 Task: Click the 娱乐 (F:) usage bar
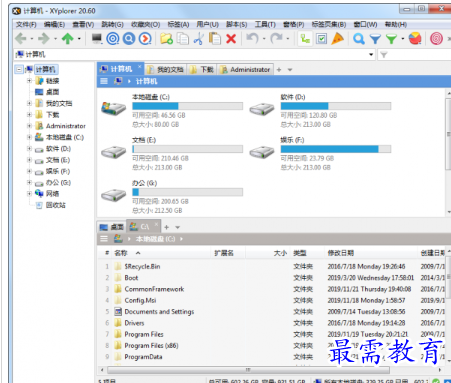336,149
